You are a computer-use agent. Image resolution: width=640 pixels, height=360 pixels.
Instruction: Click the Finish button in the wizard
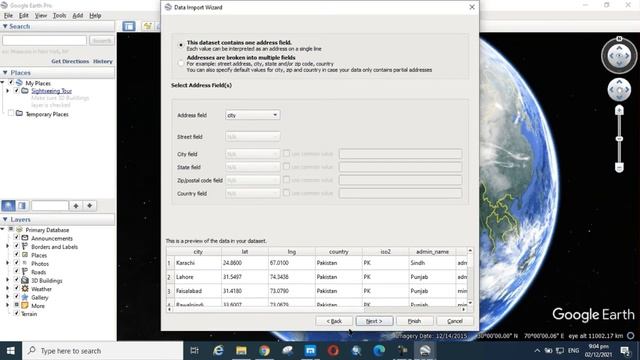(414, 321)
